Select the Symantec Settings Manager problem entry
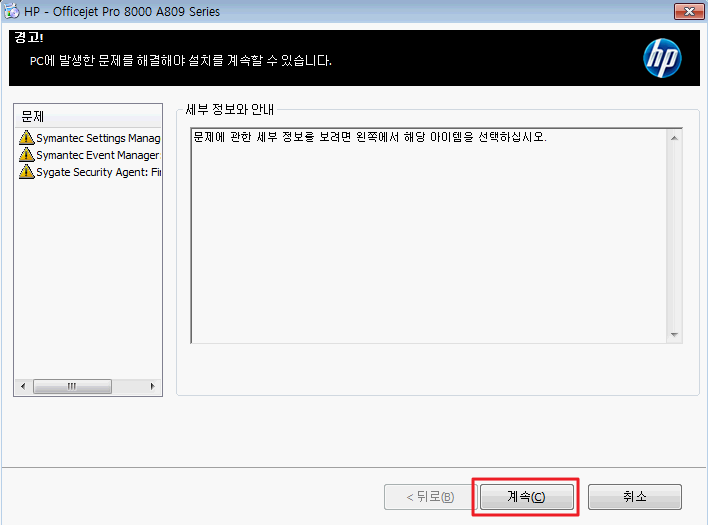Image resolution: width=708 pixels, height=525 pixels. (89, 138)
